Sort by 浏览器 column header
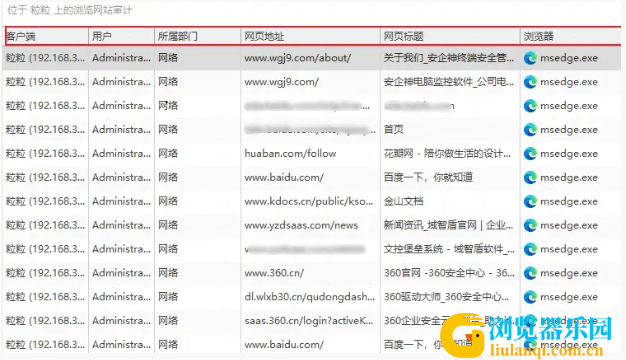Screen dimensions: 626x360 pyautogui.click(x=571, y=36)
